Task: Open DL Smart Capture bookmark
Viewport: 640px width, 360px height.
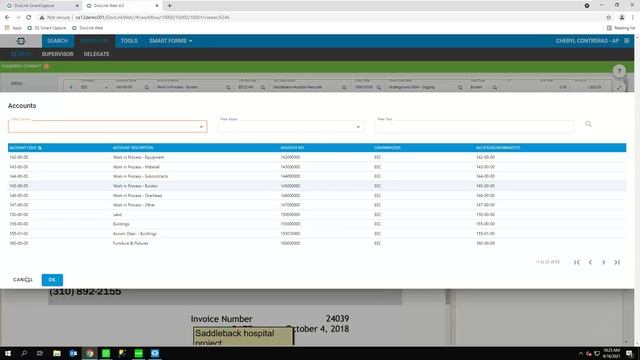Action: (47, 28)
